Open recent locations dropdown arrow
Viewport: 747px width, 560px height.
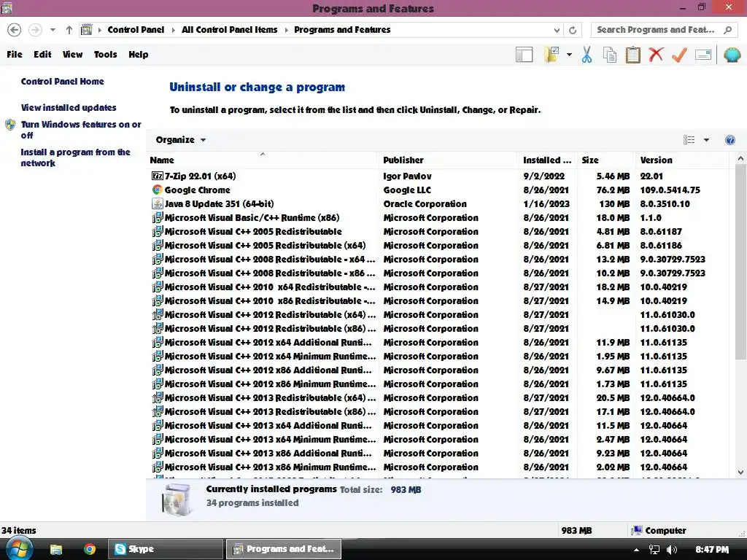click(x=53, y=30)
